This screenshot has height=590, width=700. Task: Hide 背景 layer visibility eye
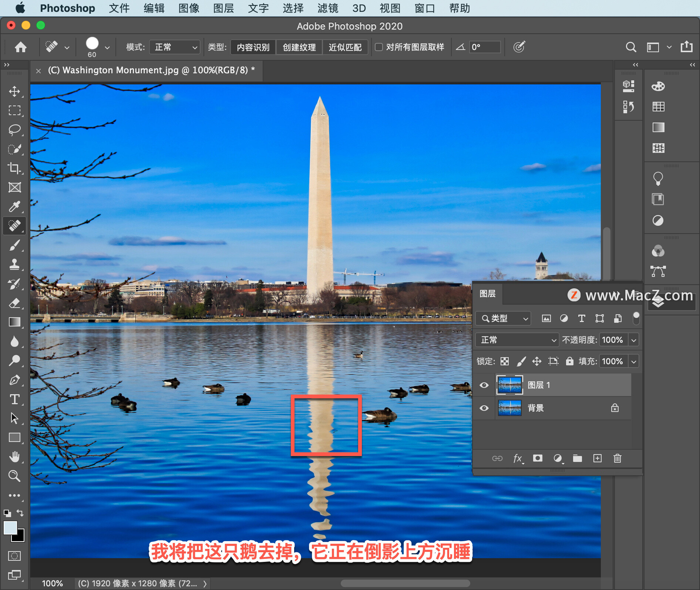point(484,408)
